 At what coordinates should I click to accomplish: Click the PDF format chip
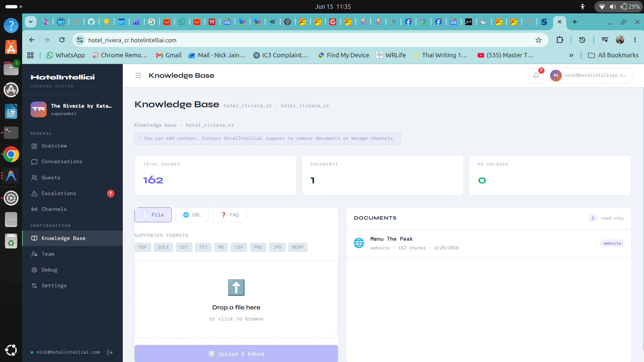143,247
